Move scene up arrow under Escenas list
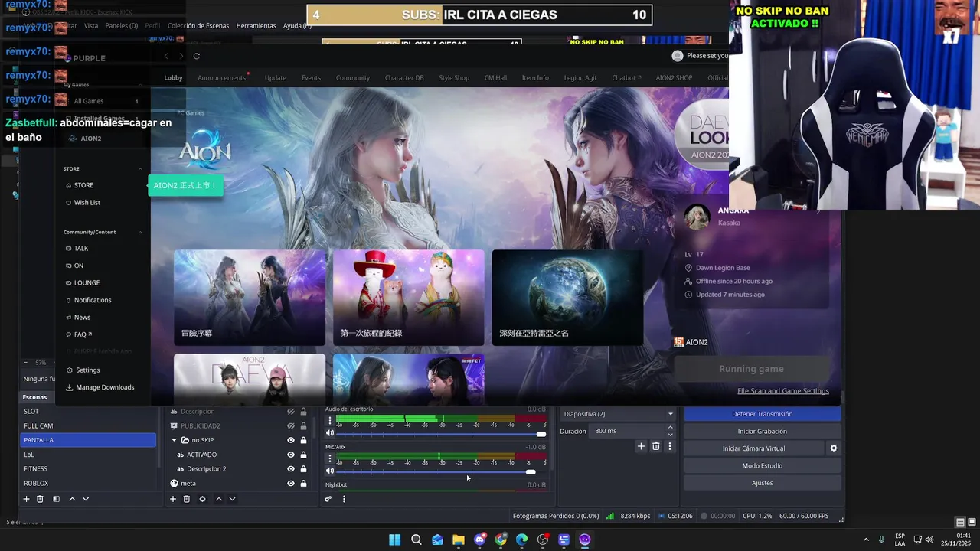Screen dimensions: 980x551 click(72, 499)
